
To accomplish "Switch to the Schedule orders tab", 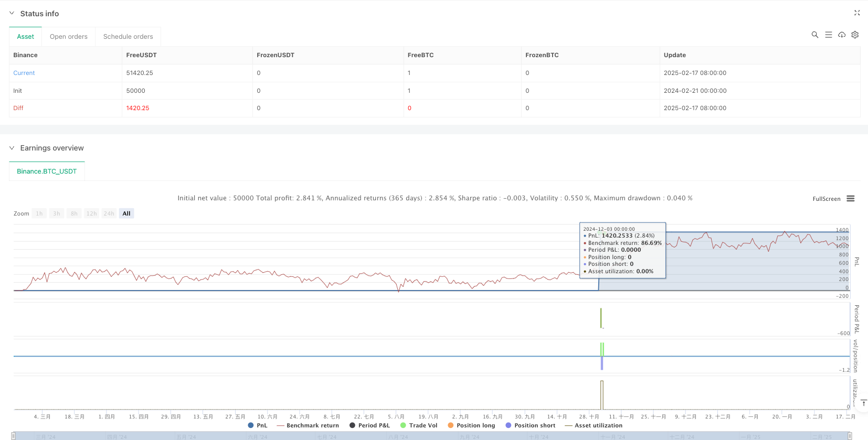I will point(128,37).
